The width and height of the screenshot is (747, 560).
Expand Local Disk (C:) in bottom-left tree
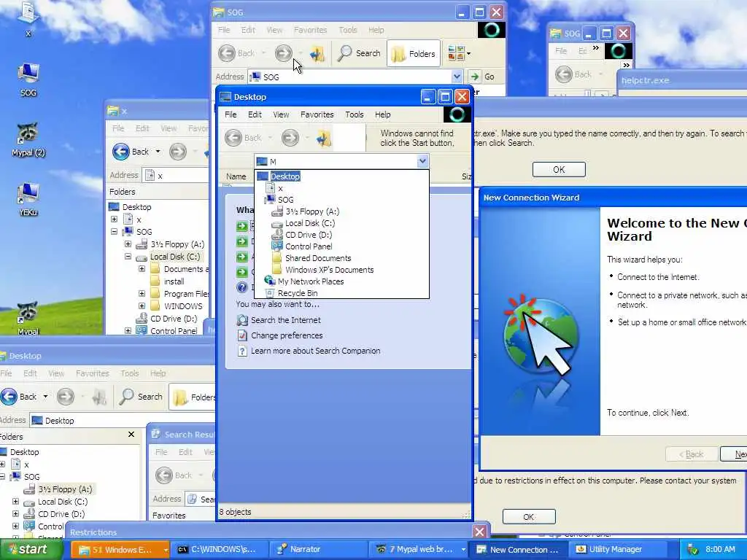pyautogui.click(x=15, y=502)
